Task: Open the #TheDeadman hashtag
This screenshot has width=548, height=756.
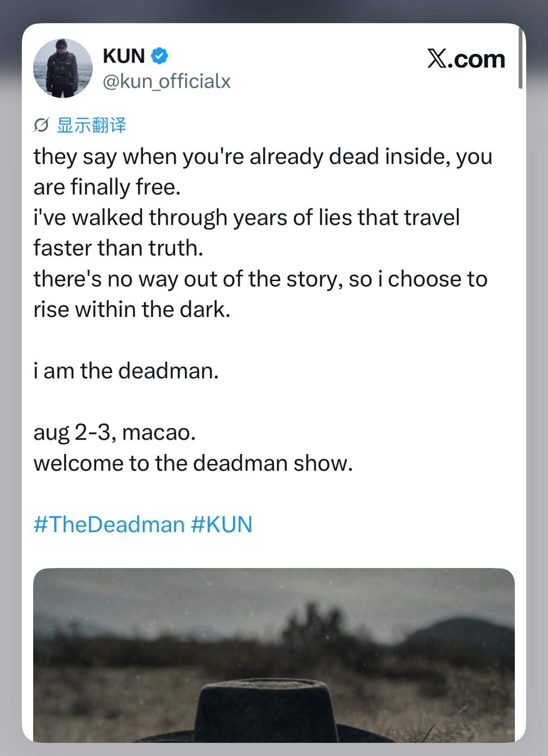Action: pyautogui.click(x=109, y=524)
